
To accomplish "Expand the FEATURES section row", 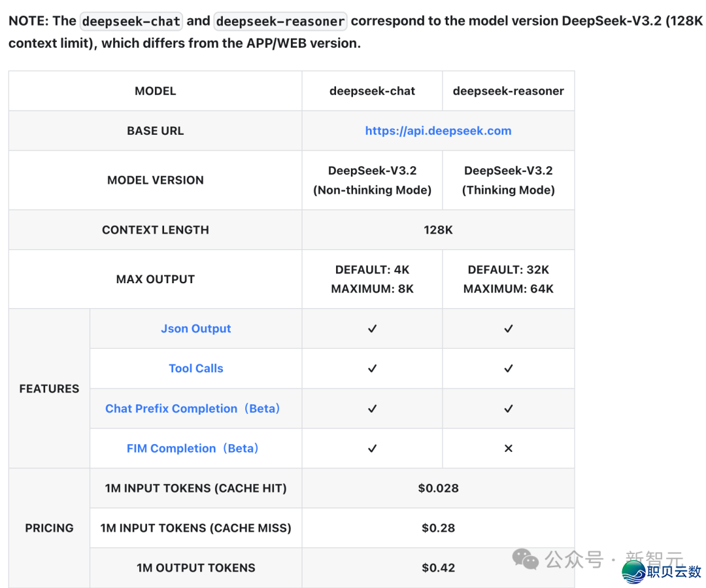I will pos(49,389).
